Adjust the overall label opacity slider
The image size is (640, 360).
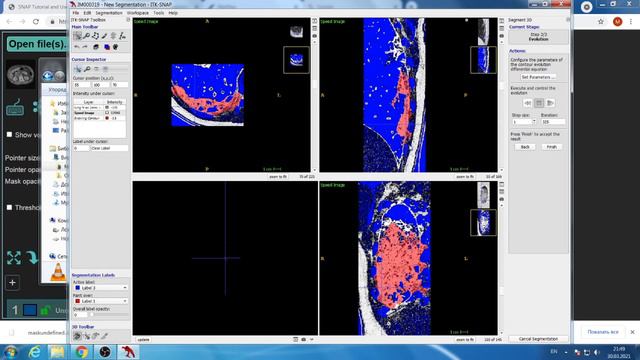click(x=109, y=315)
